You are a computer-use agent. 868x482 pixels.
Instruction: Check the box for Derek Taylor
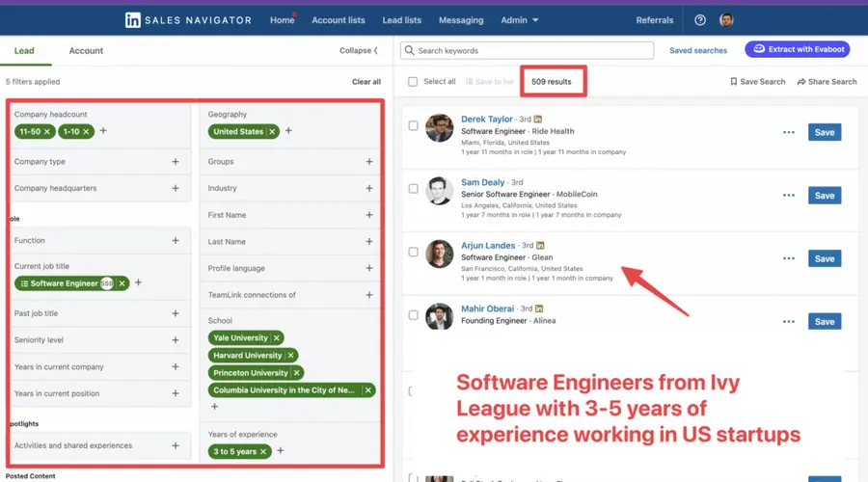[413, 125]
